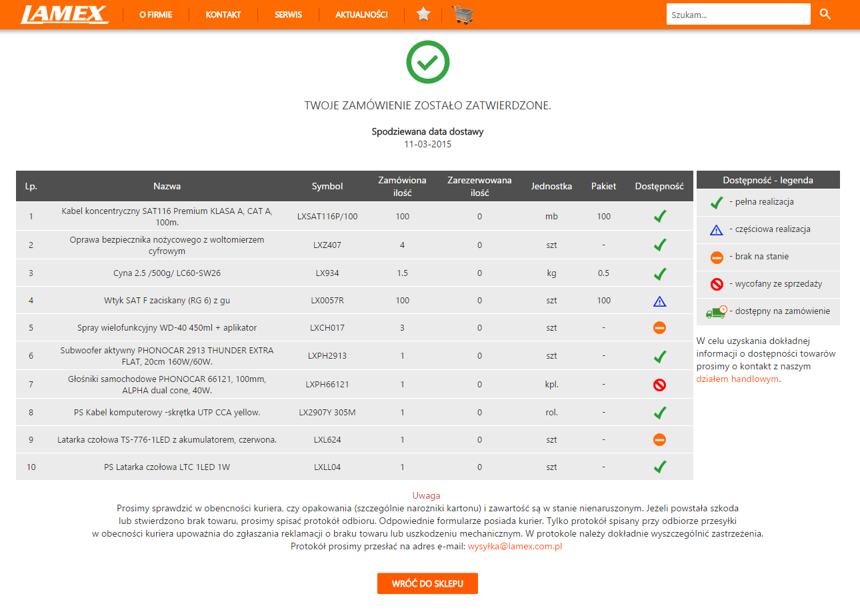Screen dimensions: 860x616
Task: Click symbol 'LXCH017'
Action: tap(327, 328)
